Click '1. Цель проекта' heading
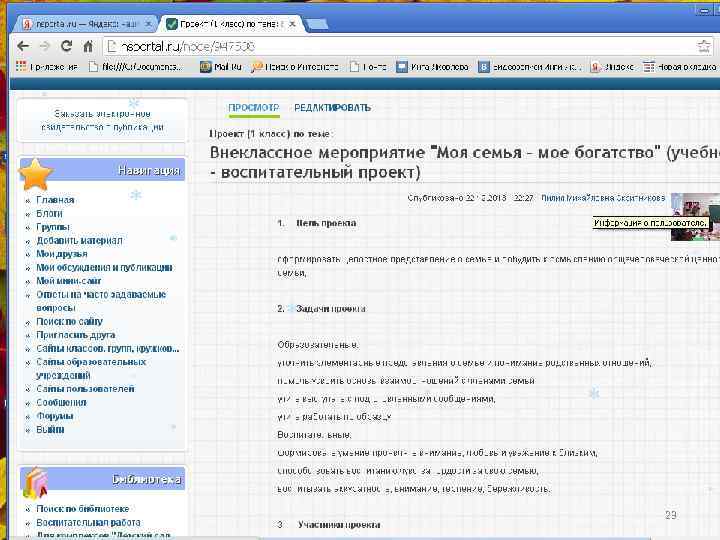720x540 pixels. [317, 223]
